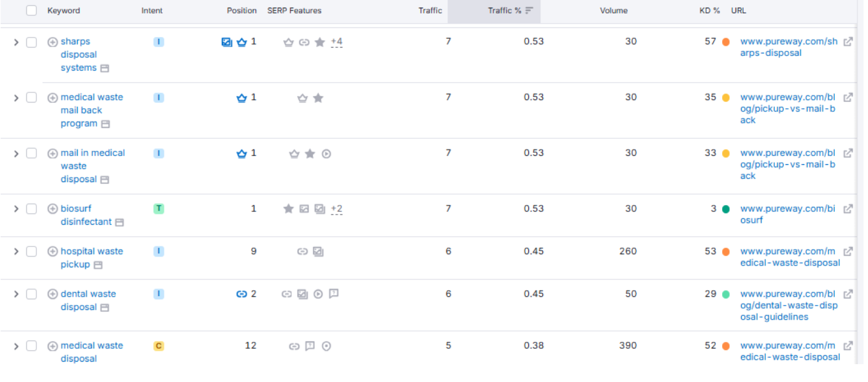Check the medical waste mail back program checkbox
The image size is (868, 382).
31,97
